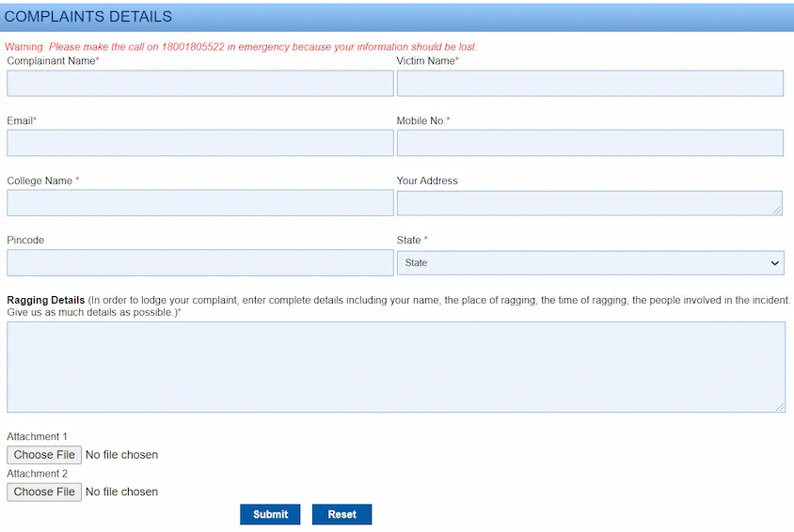794x532 pixels.
Task: Click the Attachment 2 label
Action: coord(37,474)
